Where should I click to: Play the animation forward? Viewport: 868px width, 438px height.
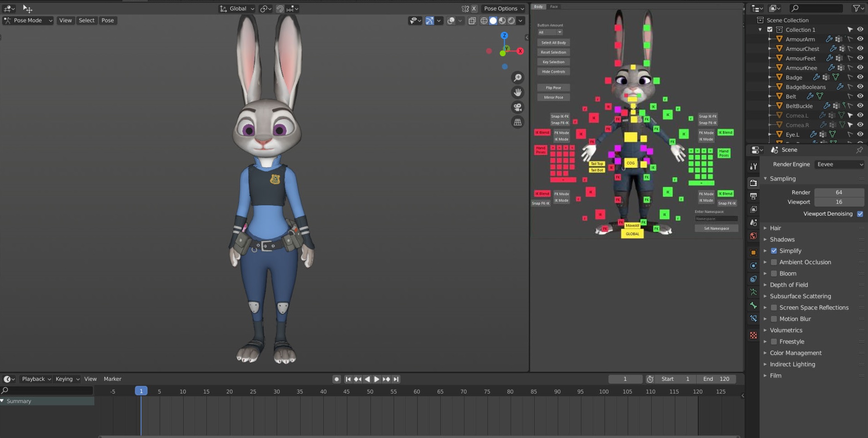(376, 379)
